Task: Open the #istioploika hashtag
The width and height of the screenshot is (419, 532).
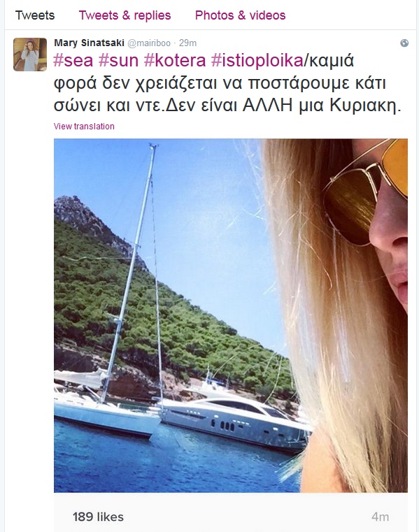Action: click(x=257, y=61)
